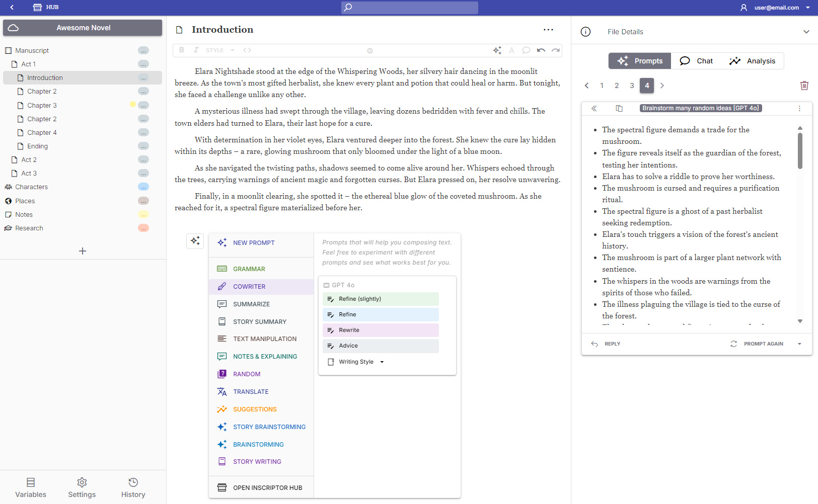818x504 pixels.
Task: Undo the last edit
Action: click(x=541, y=50)
